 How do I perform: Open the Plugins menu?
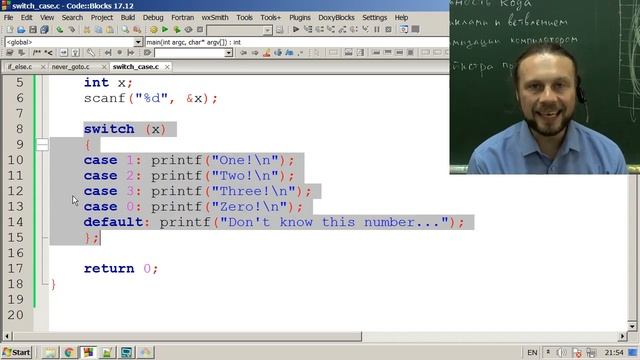[300, 18]
